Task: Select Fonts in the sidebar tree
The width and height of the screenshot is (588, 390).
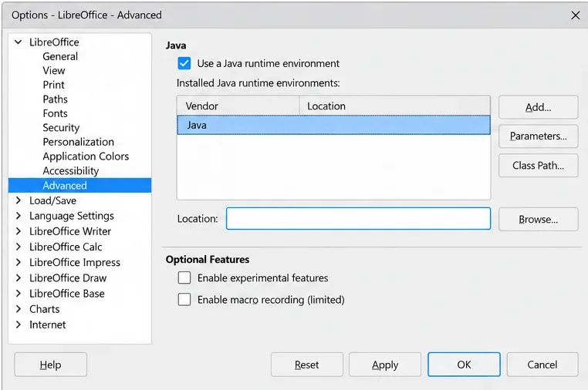Action: pyautogui.click(x=55, y=113)
